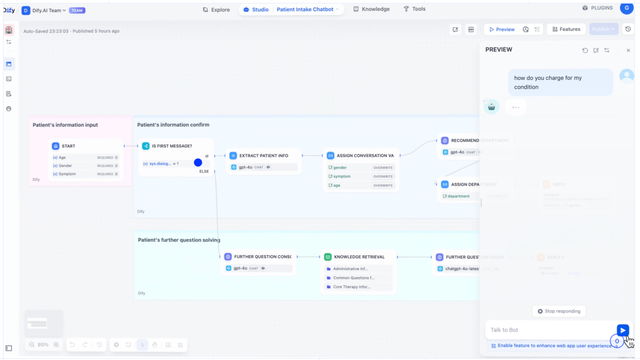The width and height of the screenshot is (640, 360).
Task: Add a note with the note icon
Action: pos(129,345)
